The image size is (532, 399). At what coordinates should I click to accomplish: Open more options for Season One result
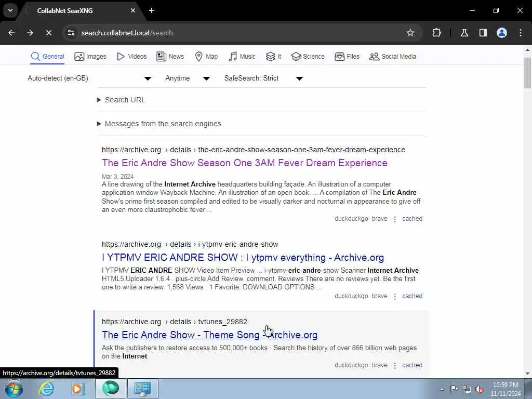(395, 219)
